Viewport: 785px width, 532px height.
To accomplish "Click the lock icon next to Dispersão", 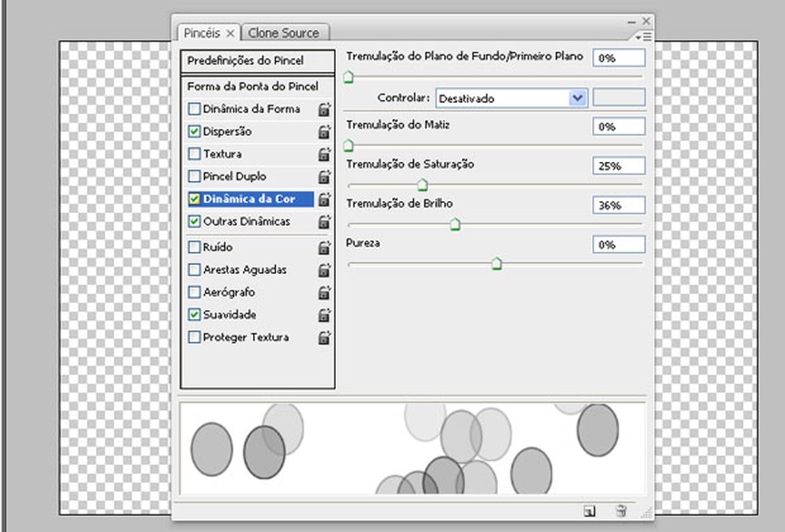I will pyautogui.click(x=325, y=132).
